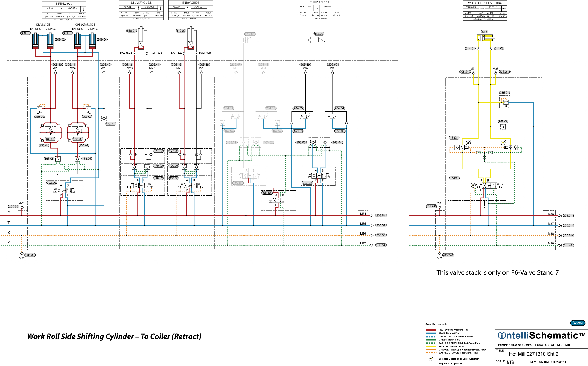Click the solenoid icon inside block 343

tap(473, 185)
